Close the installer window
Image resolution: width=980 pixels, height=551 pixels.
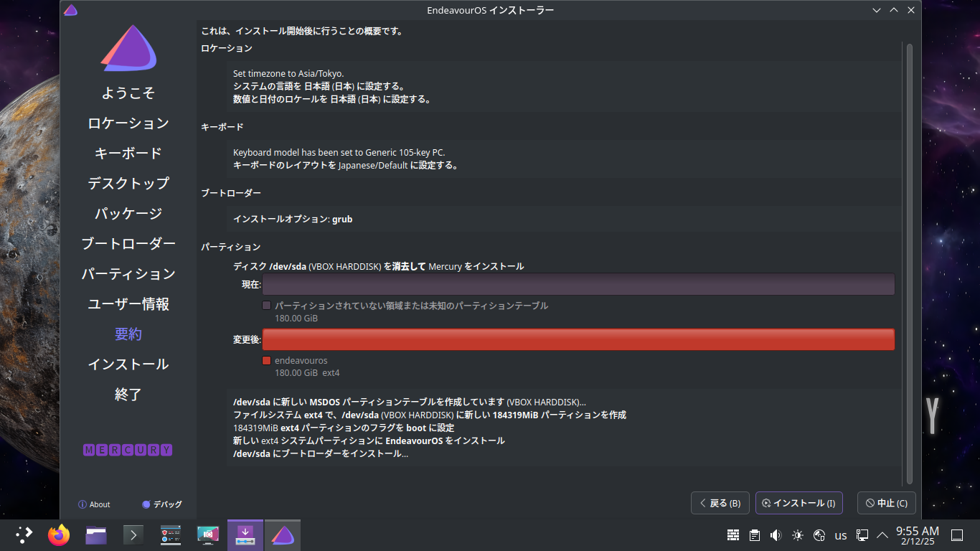tap(911, 10)
